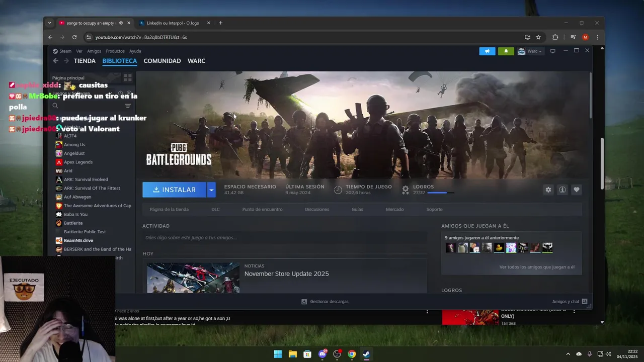Open Discord from the taskbar
644x362 pixels.
point(323,354)
